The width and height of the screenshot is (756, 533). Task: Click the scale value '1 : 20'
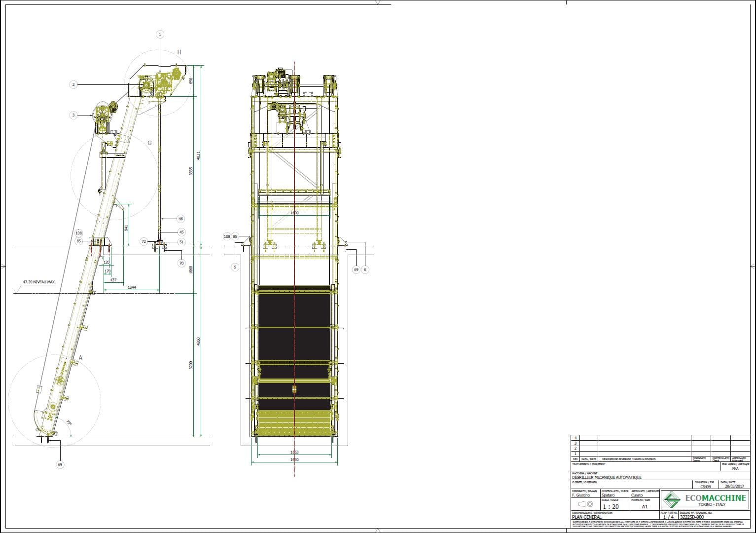coord(611,506)
